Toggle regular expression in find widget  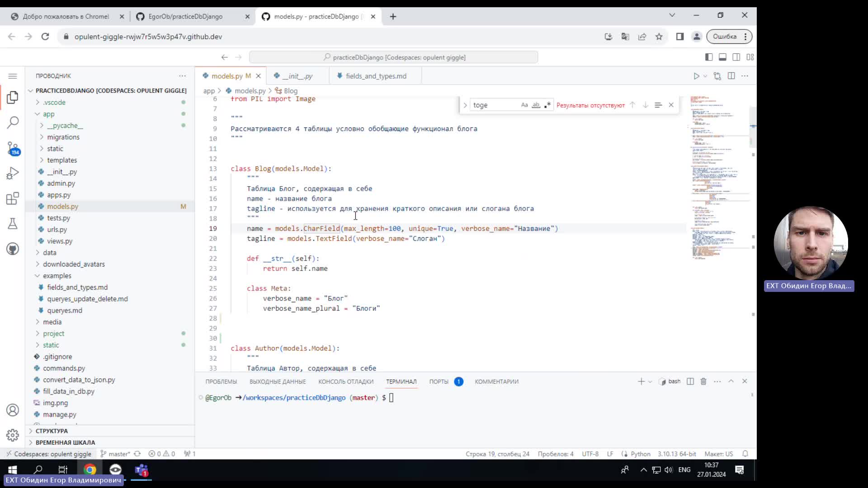547,105
